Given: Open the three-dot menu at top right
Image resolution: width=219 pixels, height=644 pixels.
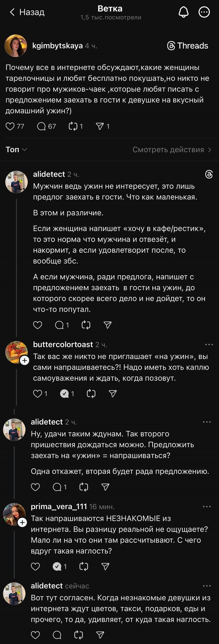Looking at the screenshot, I should [204, 12].
